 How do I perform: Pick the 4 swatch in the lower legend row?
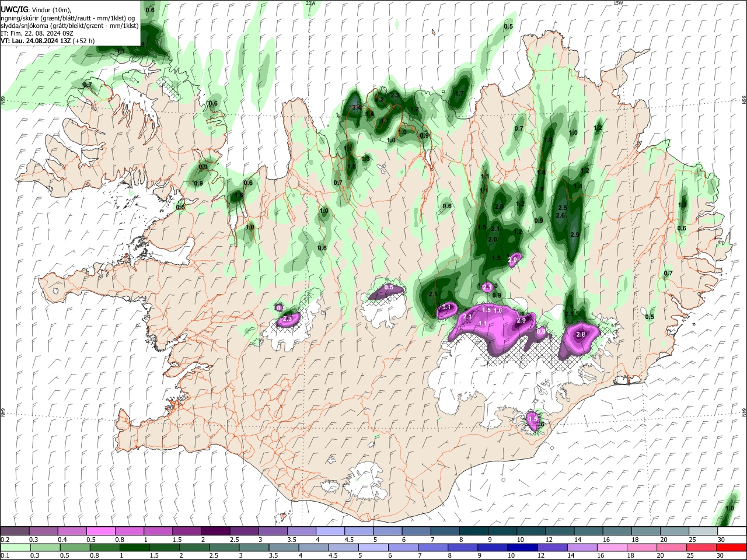(x=314, y=547)
